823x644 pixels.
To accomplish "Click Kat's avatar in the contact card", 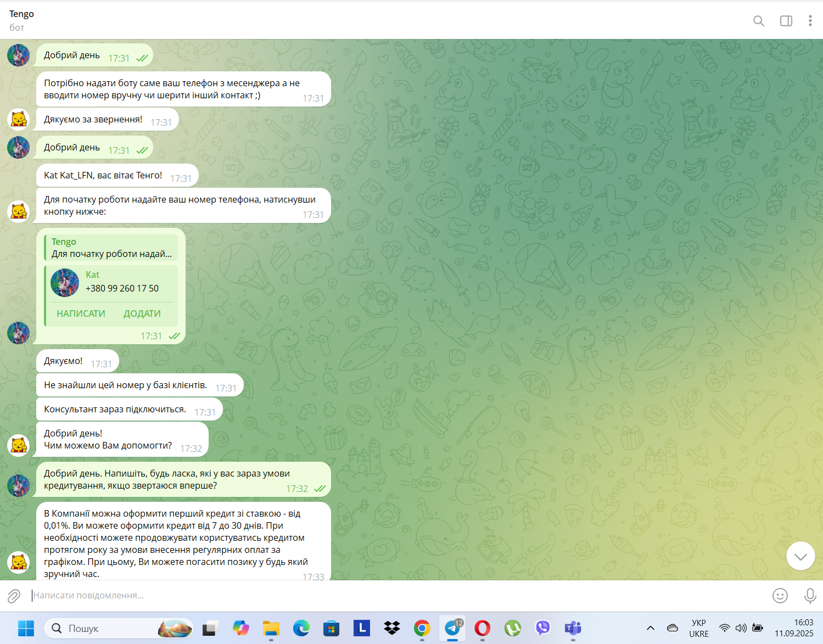I will (x=65, y=283).
